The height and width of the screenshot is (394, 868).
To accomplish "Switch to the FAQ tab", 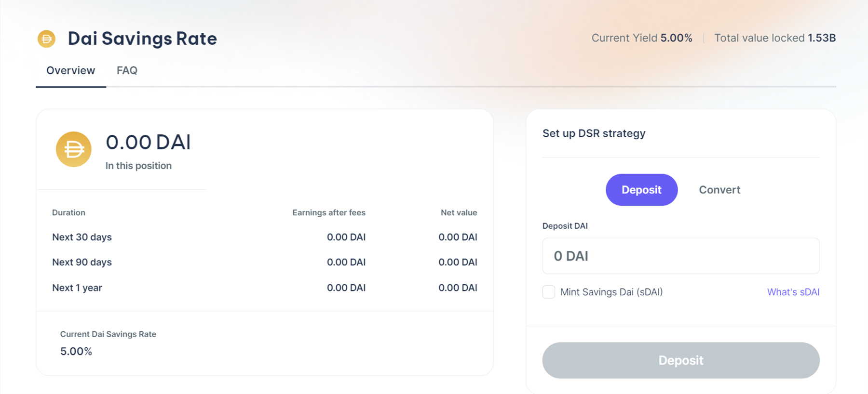I will coord(127,70).
